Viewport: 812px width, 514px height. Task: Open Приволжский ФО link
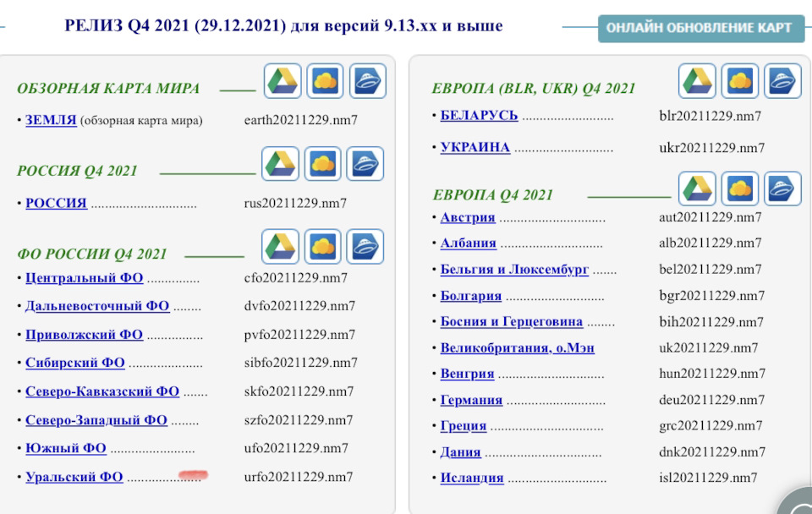(x=84, y=335)
